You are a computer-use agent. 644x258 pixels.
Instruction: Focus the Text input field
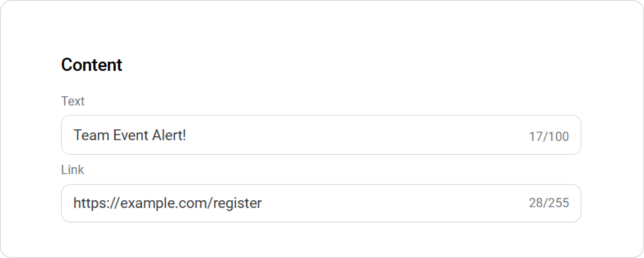coord(321,135)
